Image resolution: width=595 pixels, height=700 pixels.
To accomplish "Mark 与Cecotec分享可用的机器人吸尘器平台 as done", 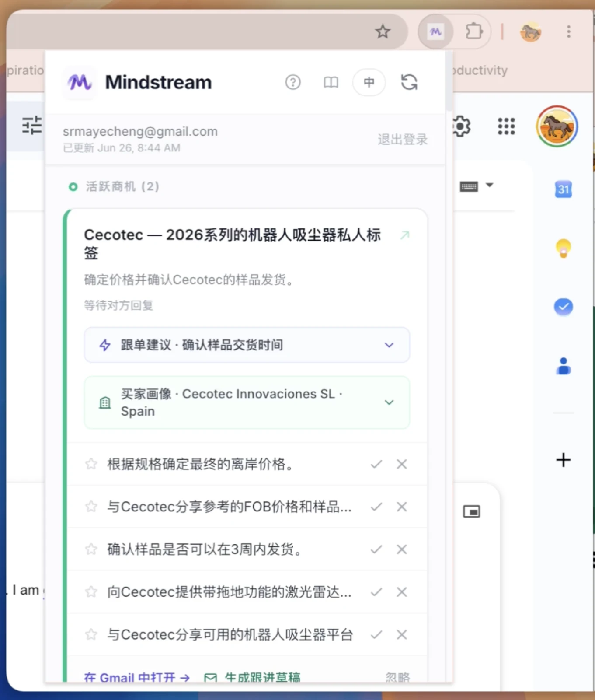I will click(x=376, y=634).
